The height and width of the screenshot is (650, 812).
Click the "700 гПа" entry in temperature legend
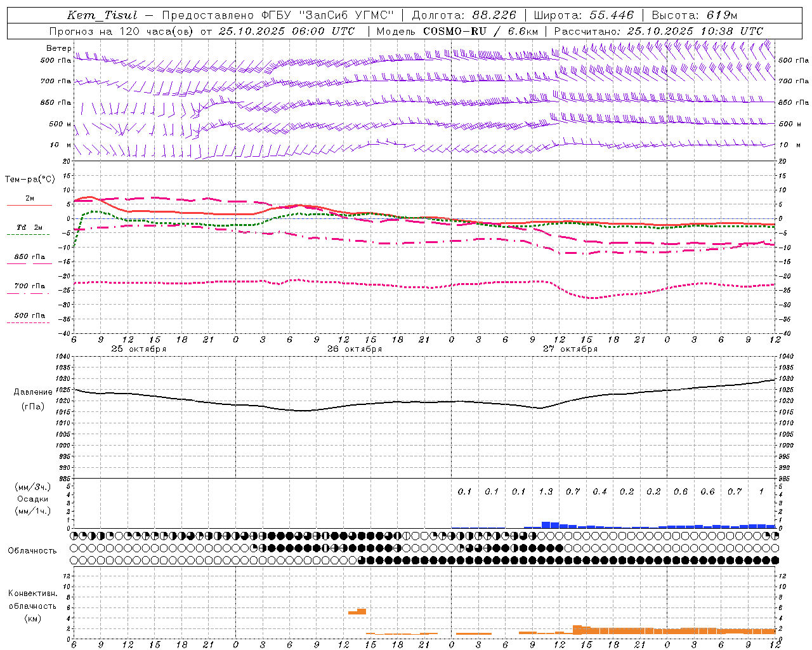pos(30,286)
